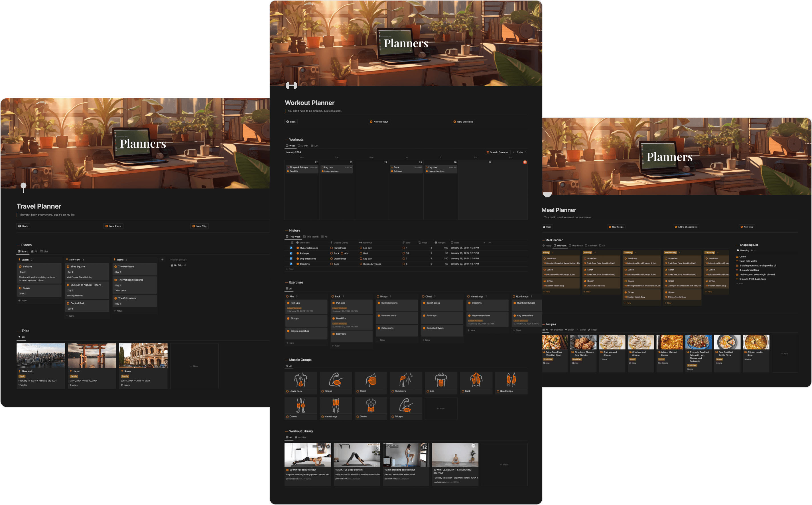
Task: Click the plus icon to add a History column
Action: [x=484, y=243]
